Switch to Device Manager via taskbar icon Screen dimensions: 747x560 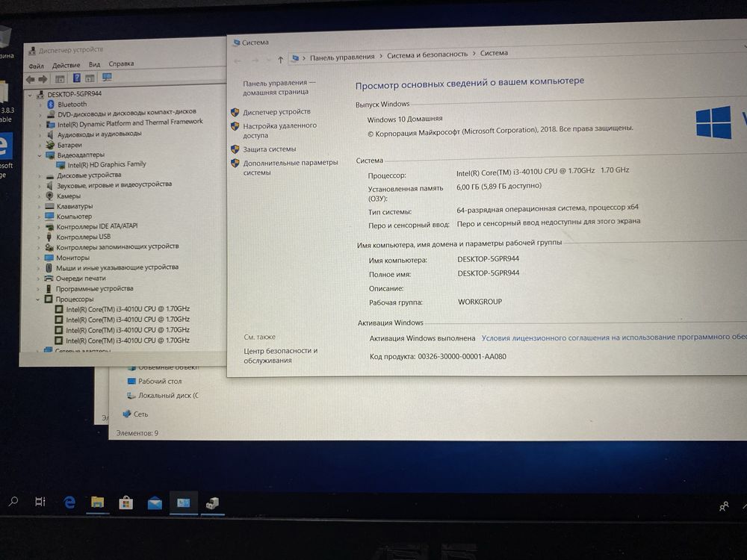pyautogui.click(x=212, y=503)
